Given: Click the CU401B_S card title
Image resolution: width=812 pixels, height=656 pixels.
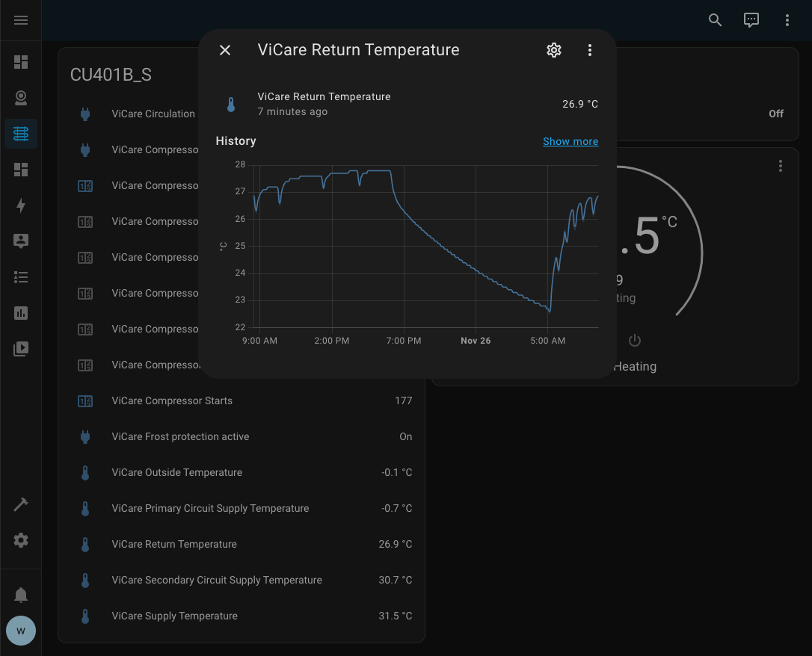Looking at the screenshot, I should pos(111,75).
